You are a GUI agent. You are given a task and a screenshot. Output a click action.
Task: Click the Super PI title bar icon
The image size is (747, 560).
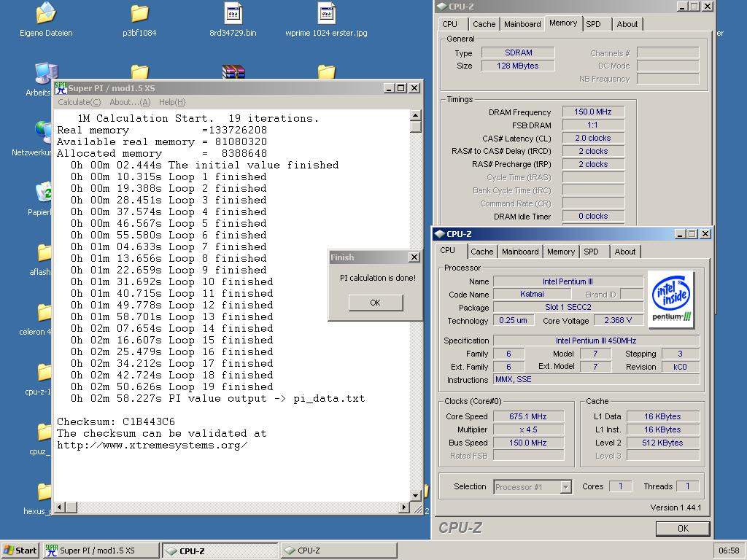click(x=61, y=88)
